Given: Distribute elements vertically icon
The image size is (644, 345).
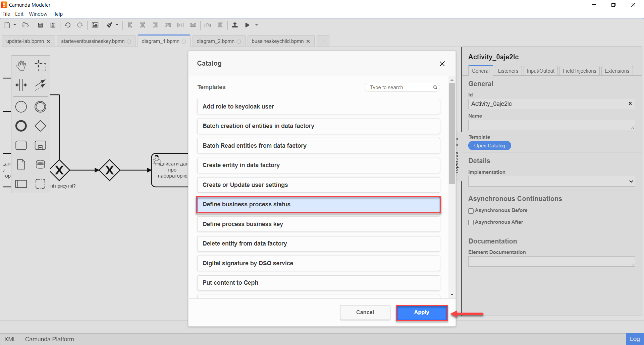Looking at the screenshot, I should 220,25.
